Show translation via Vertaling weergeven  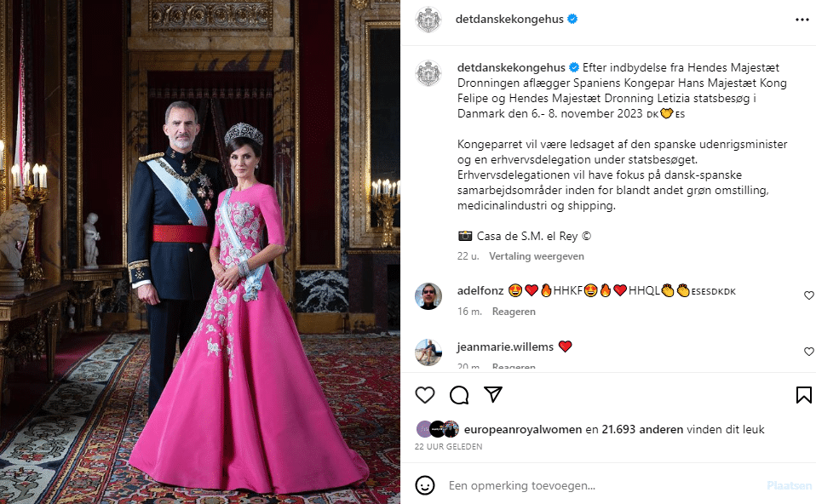[537, 256]
